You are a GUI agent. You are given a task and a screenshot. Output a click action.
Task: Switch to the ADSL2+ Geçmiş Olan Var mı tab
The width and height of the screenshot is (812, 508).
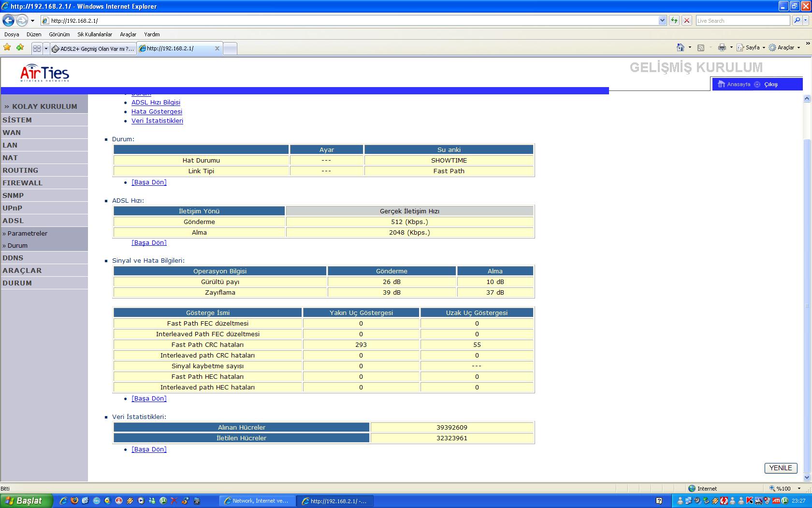[x=93, y=48]
